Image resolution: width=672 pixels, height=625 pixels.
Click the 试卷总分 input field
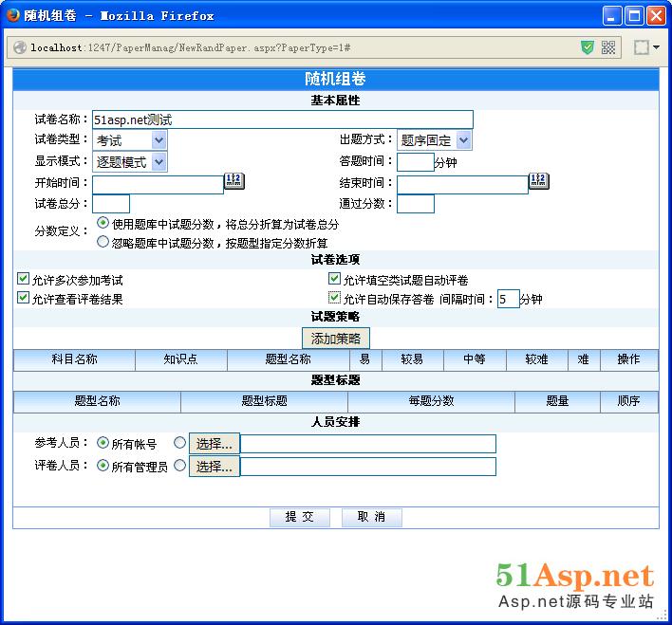111,204
